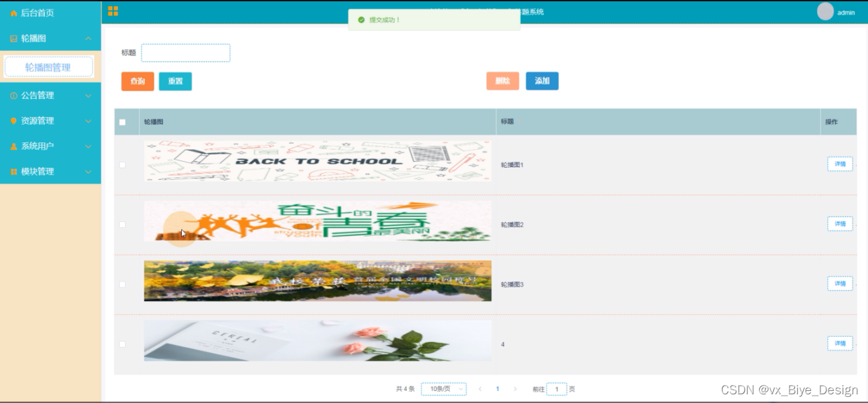Click the 共 4 条 total count text
This screenshot has height=403, width=868.
[x=405, y=389]
